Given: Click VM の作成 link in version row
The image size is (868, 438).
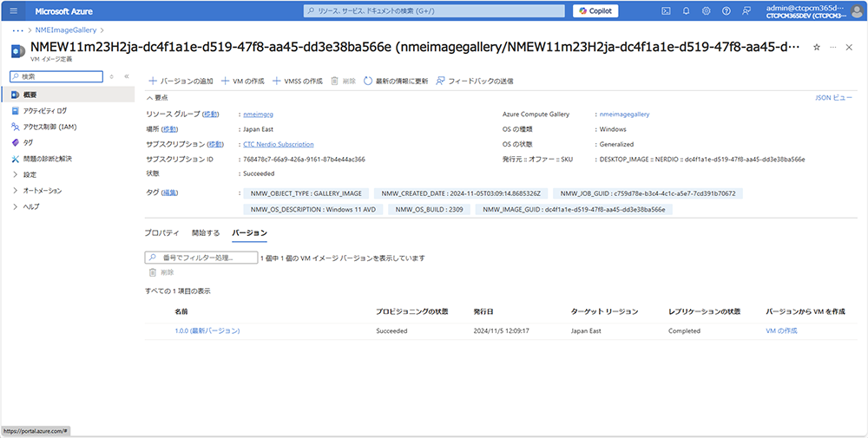Looking at the screenshot, I should click(781, 330).
